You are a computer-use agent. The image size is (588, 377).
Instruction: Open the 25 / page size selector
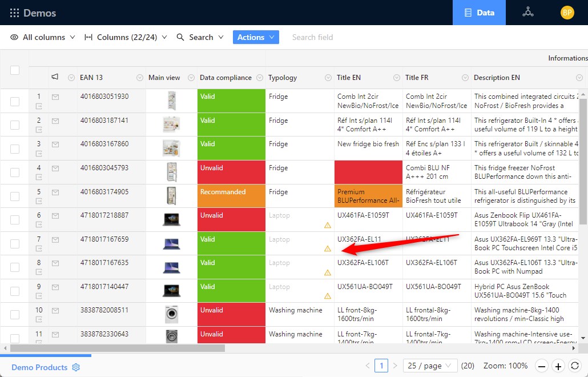point(430,366)
